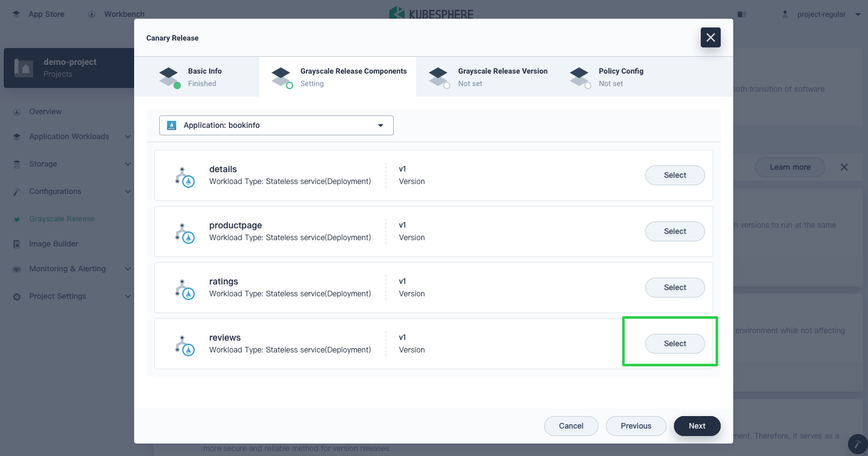This screenshot has width=868, height=456.
Task: Select the reviews service
Action: point(675,344)
